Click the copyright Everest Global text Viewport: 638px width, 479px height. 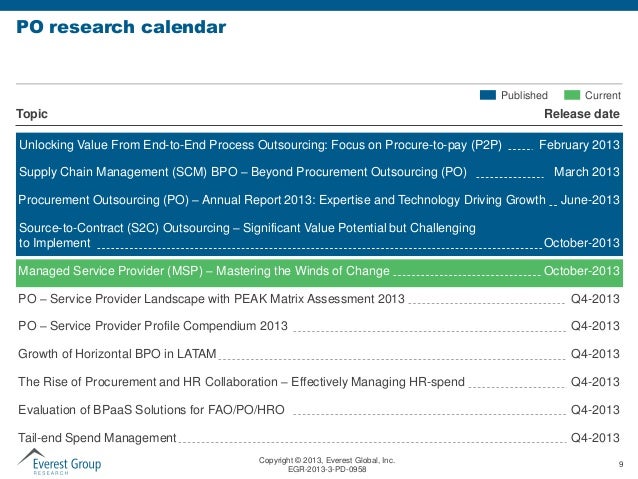(327, 460)
